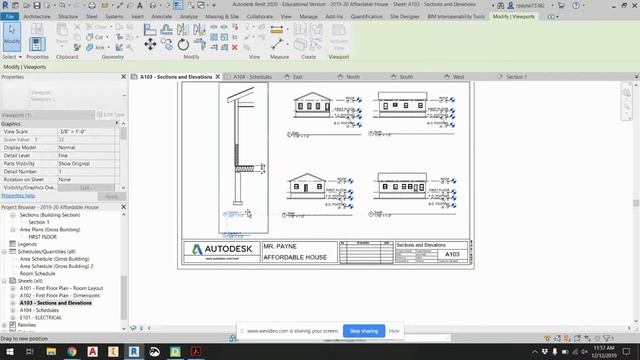640x360 pixels.
Task: Open the Properties palette icon in ribbon
Action: pos(37,44)
